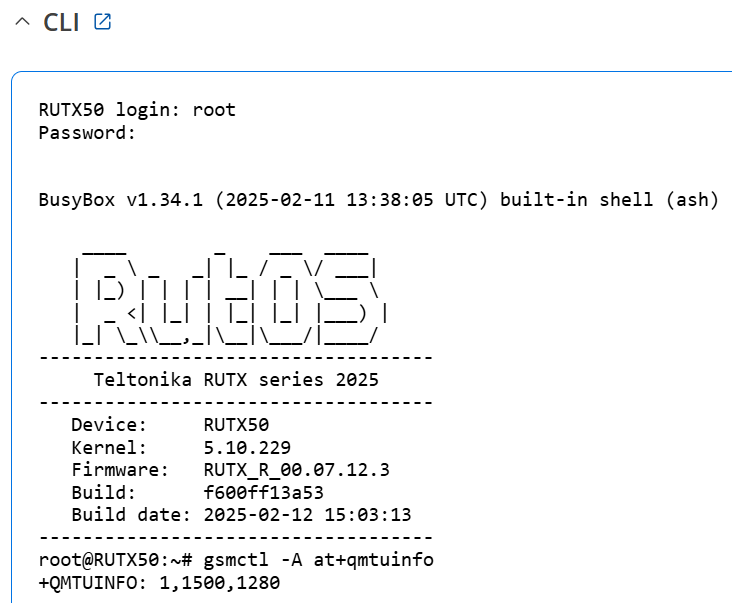Screen dimensions: 732x603
Task: Click the dashed separator below Build date
Action: [x=236, y=538]
